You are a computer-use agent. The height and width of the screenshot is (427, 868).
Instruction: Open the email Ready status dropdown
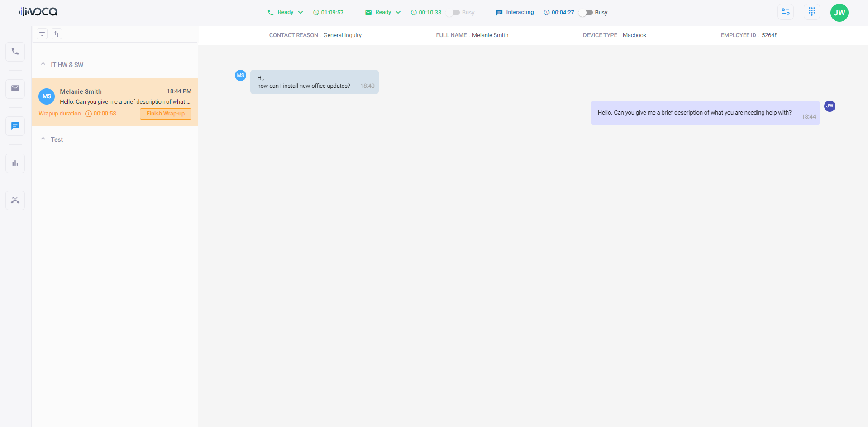[x=383, y=13]
